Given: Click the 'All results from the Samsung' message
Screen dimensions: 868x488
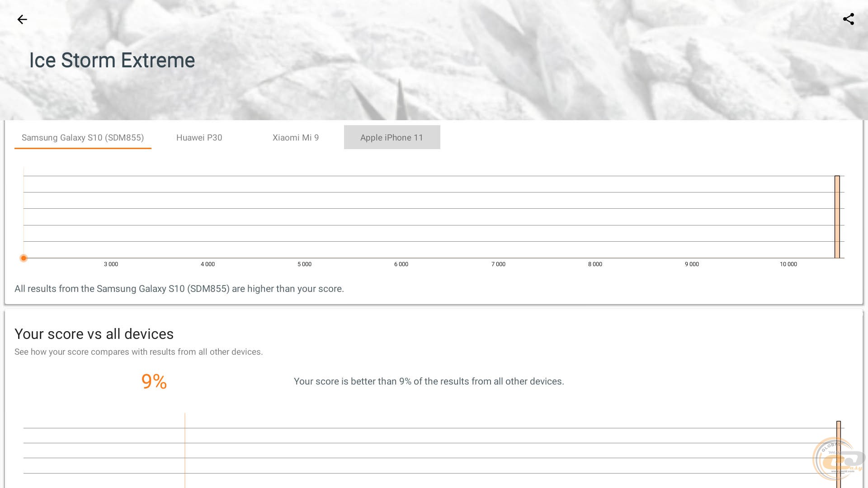Looking at the screenshot, I should coord(179,289).
